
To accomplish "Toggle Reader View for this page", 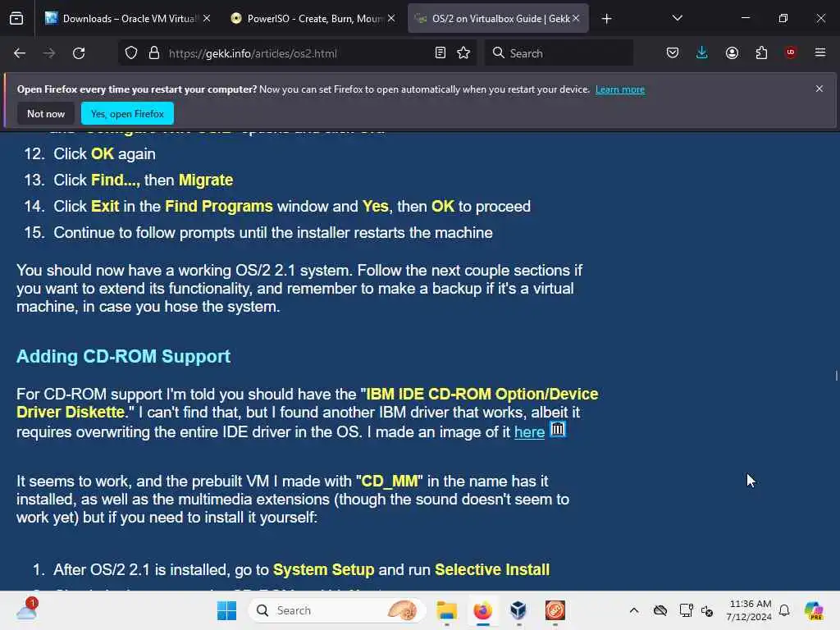I will [441, 53].
